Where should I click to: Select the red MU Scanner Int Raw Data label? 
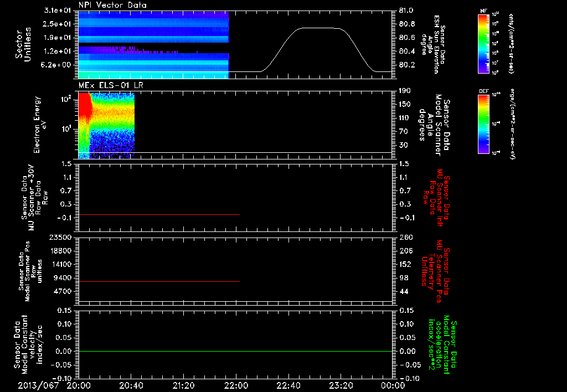click(x=436, y=198)
